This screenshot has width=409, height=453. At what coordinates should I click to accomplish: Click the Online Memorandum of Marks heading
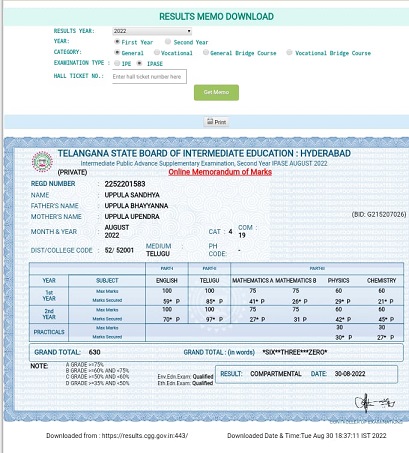pos(220,172)
